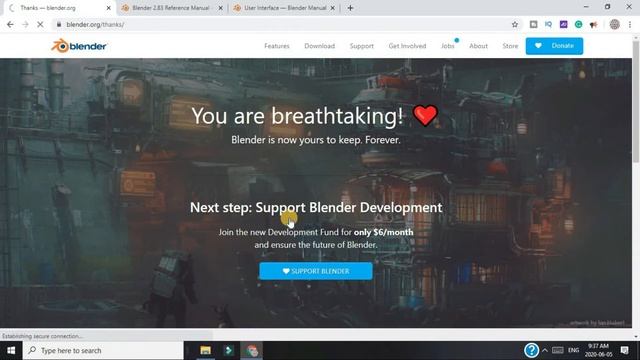The height and width of the screenshot is (360, 640).
Task: Open the Jobs nav link
Action: coord(448,46)
